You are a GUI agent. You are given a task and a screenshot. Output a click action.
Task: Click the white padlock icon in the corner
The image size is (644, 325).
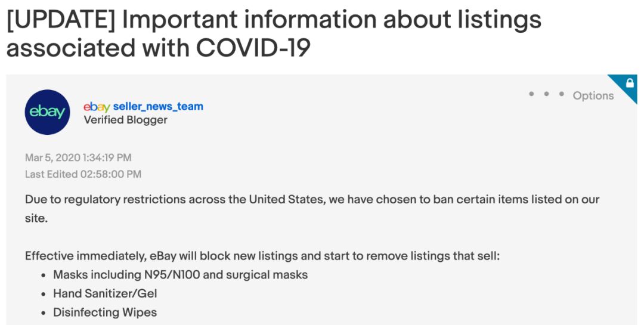pos(630,83)
